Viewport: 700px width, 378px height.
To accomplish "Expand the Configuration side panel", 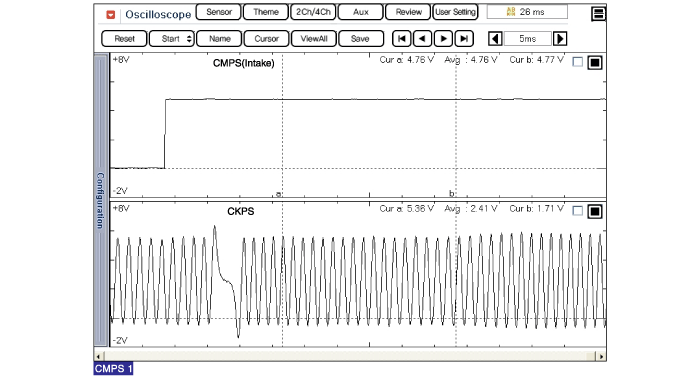I will (x=101, y=200).
